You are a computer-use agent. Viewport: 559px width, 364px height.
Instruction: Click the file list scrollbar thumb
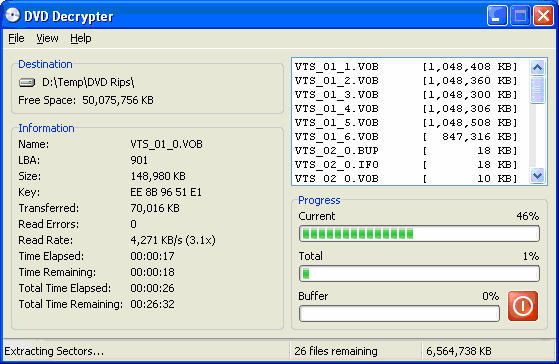(x=537, y=89)
